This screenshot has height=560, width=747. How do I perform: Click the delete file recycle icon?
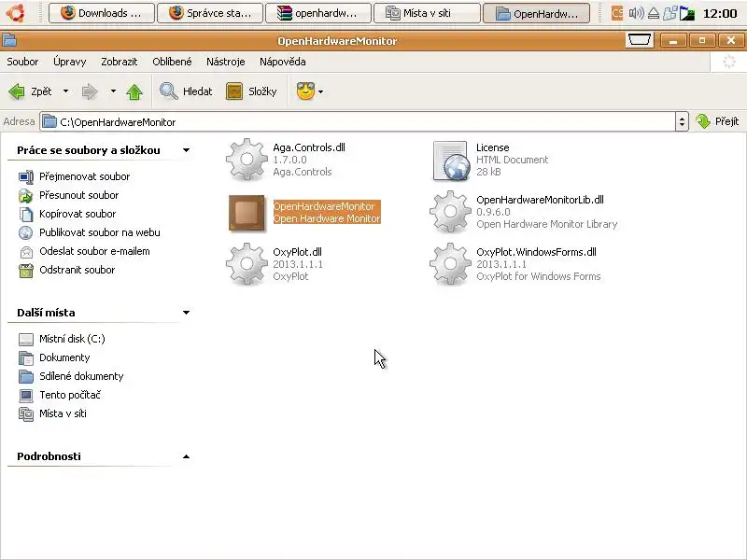(x=26, y=271)
